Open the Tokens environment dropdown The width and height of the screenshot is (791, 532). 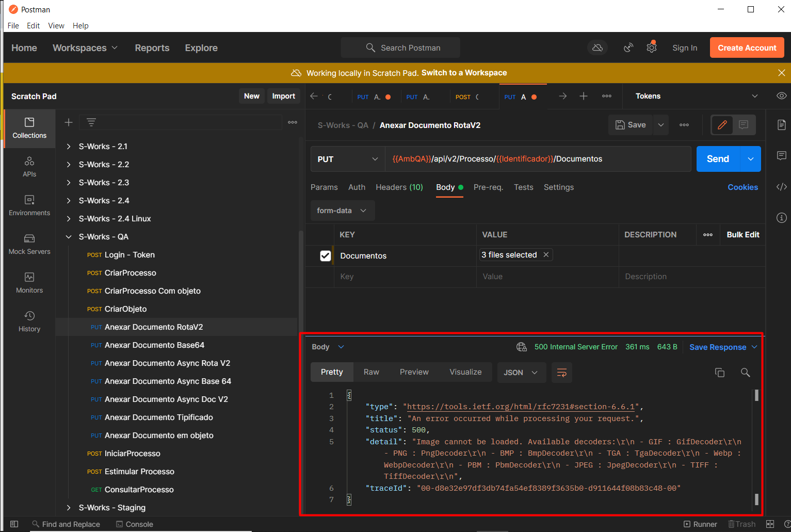(697, 96)
